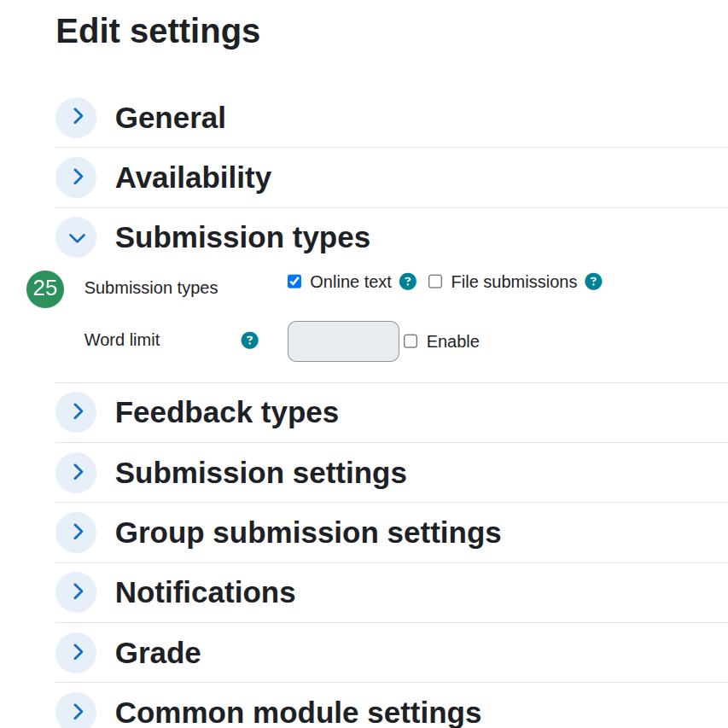Image resolution: width=728 pixels, height=728 pixels.
Task: Expand the Availability section chevron
Action: (76, 178)
